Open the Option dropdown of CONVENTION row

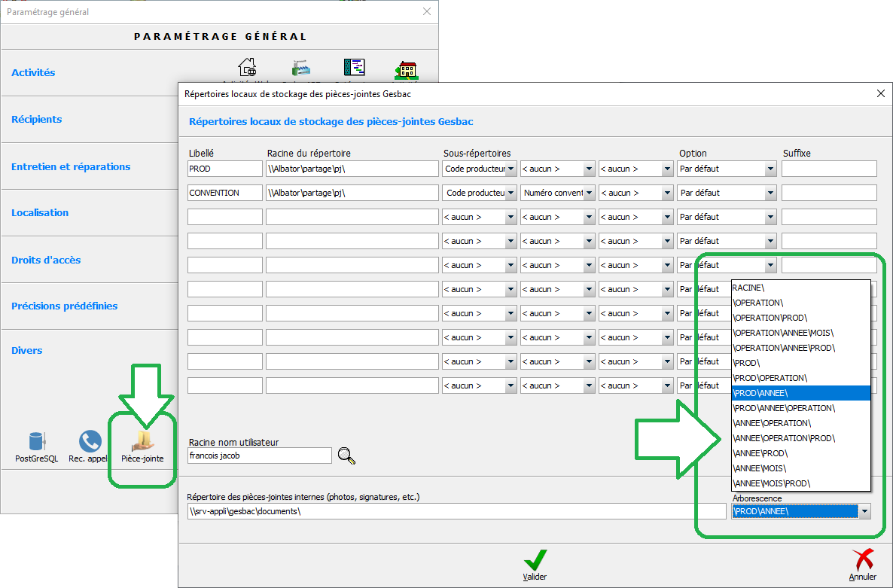[770, 193]
